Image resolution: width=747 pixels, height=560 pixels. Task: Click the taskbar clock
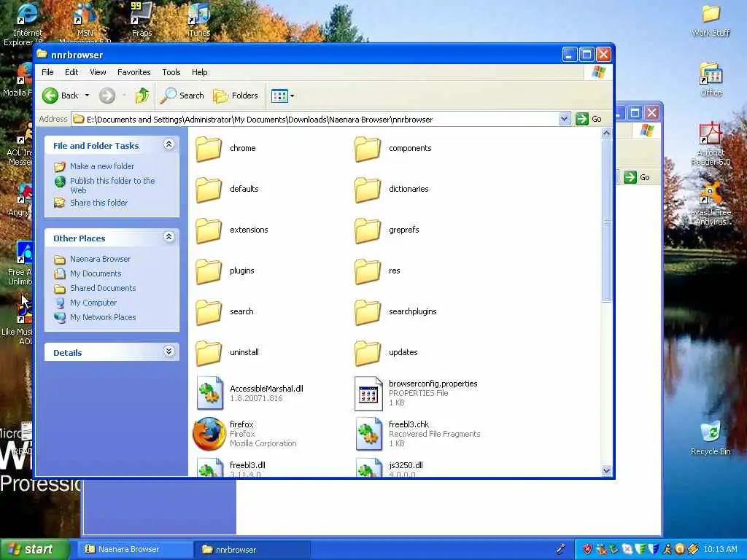[720, 550]
